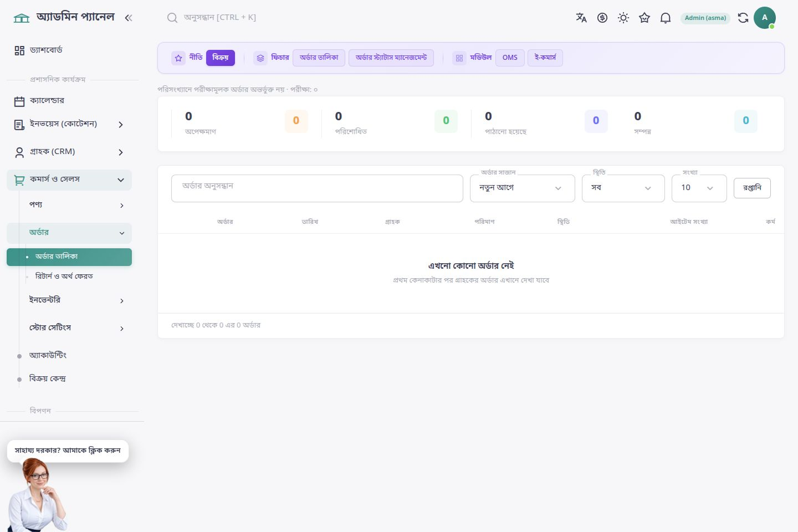Image resolution: width=798 pixels, height=532 pixels.
Task: Open অ্যাকাউন্টিং in the sidebar
Action: (69, 355)
